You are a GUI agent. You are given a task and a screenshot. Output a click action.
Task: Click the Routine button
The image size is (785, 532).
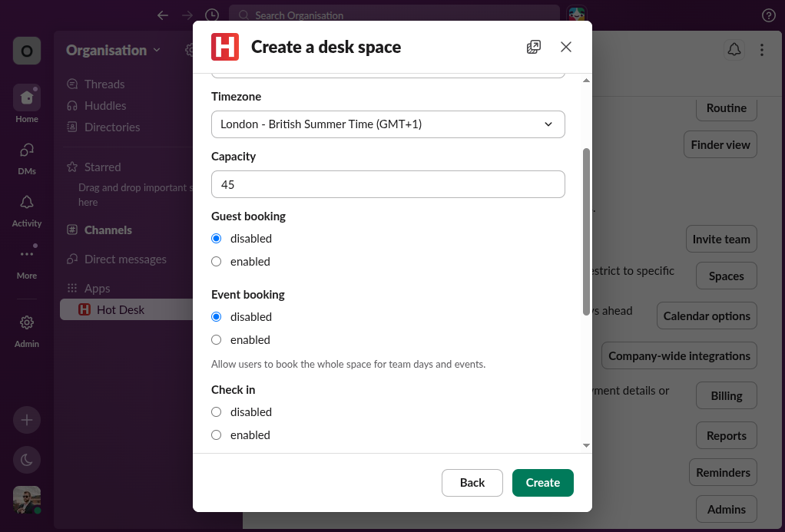727,108
